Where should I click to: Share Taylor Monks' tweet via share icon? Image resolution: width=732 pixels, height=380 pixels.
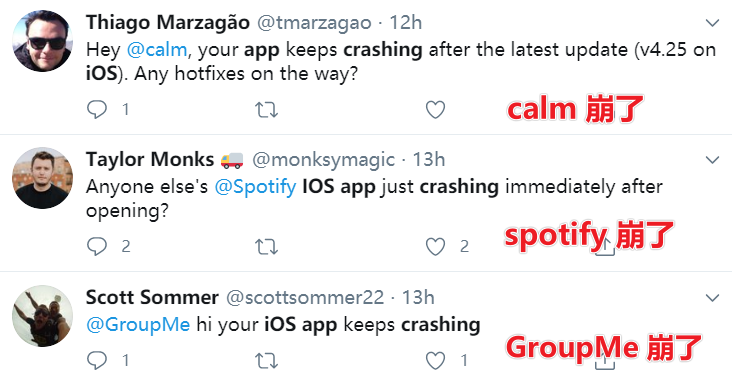[605, 246]
